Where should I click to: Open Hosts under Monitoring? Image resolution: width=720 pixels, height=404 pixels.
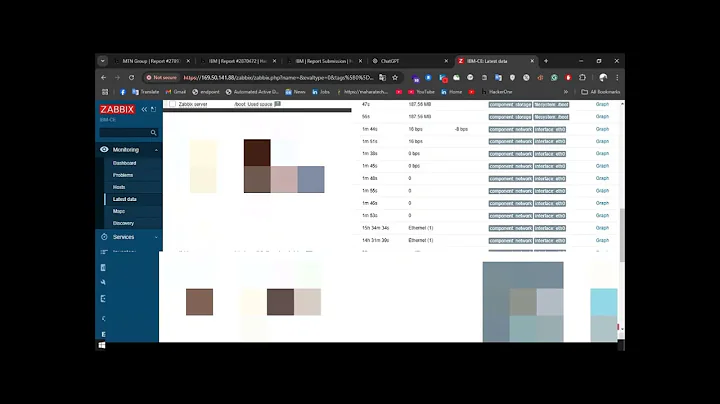pos(119,187)
